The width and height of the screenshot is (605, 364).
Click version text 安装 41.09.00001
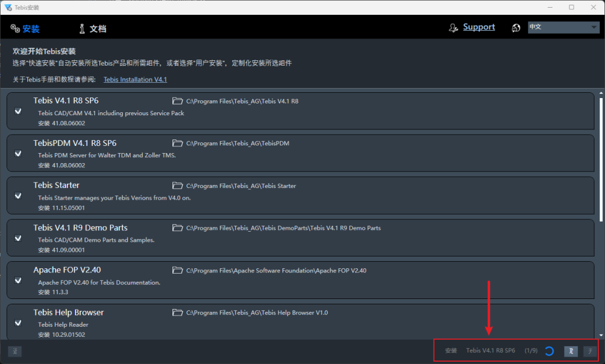point(61,250)
